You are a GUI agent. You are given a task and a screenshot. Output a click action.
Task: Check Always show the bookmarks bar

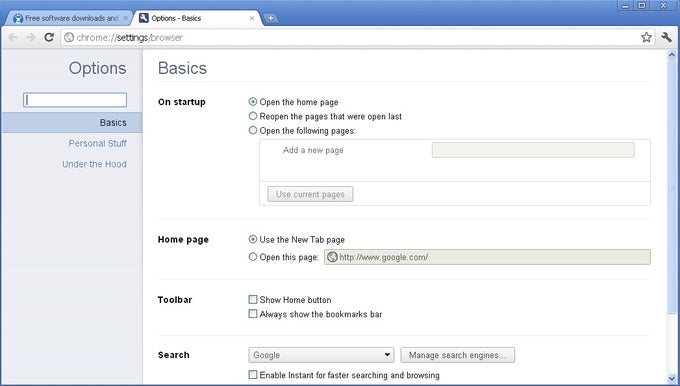coord(253,314)
